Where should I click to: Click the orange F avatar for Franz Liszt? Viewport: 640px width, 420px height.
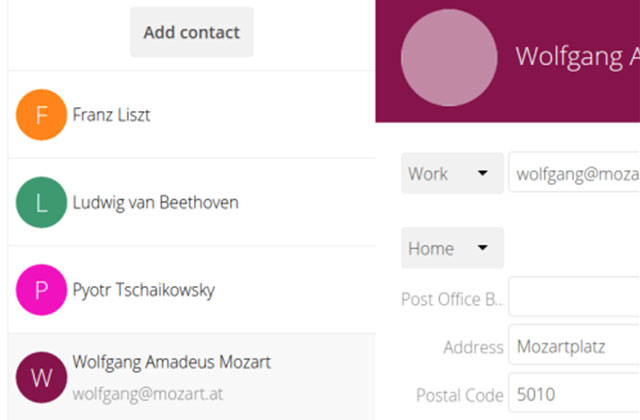click(41, 115)
